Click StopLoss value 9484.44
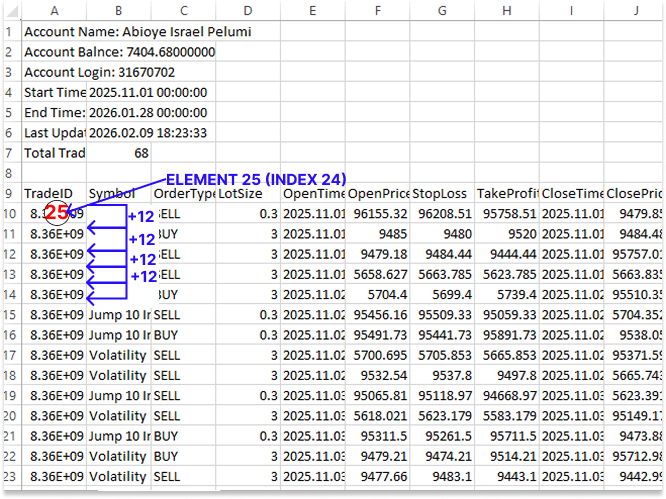 pyautogui.click(x=442, y=254)
